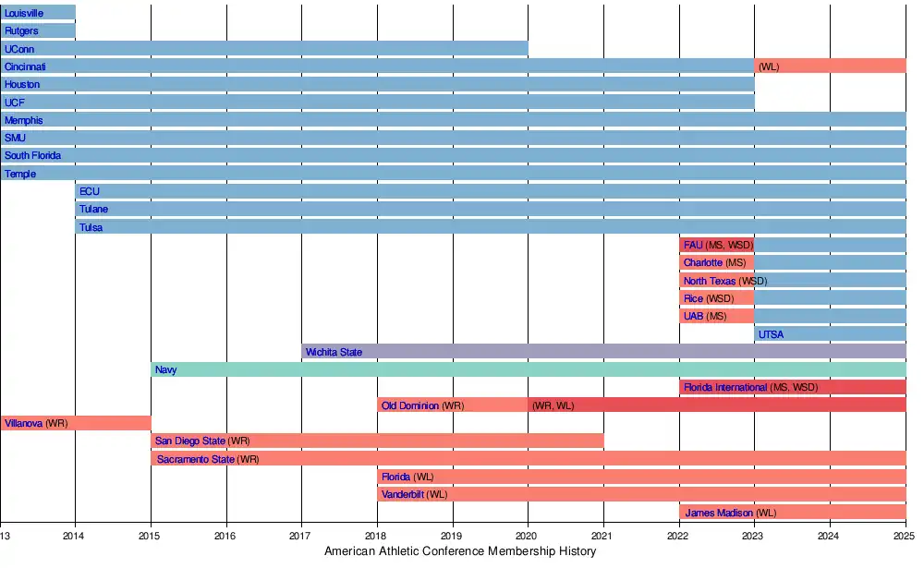Click the UCF team link

[x=15, y=103]
